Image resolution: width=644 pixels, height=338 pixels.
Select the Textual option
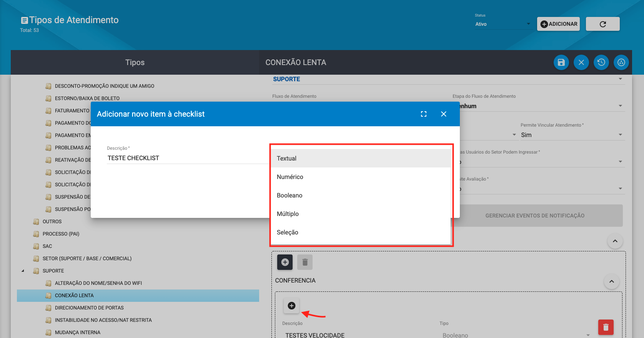point(361,158)
